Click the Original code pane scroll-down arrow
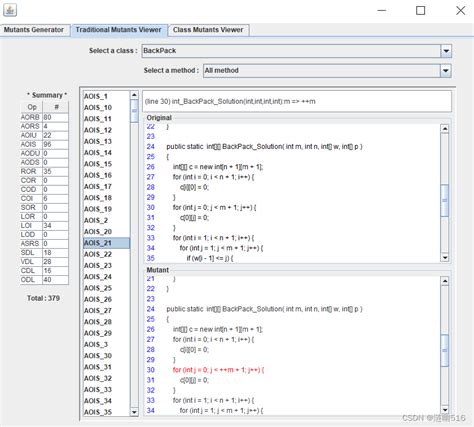This screenshot has width=474, height=427. pos(445,258)
